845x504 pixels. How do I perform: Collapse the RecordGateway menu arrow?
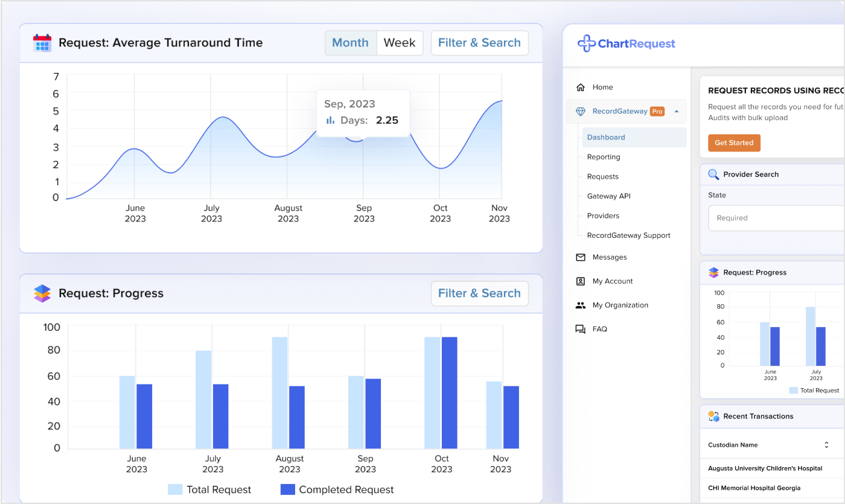(676, 112)
